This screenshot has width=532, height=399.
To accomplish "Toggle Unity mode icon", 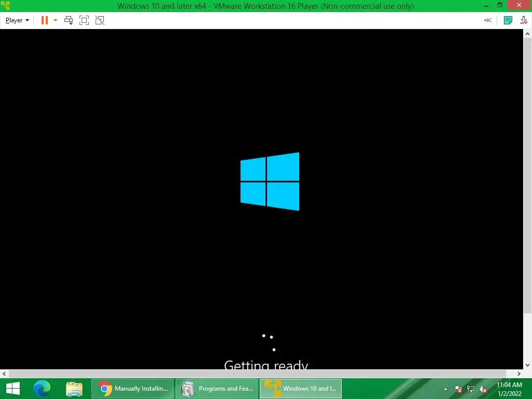I will [x=100, y=20].
